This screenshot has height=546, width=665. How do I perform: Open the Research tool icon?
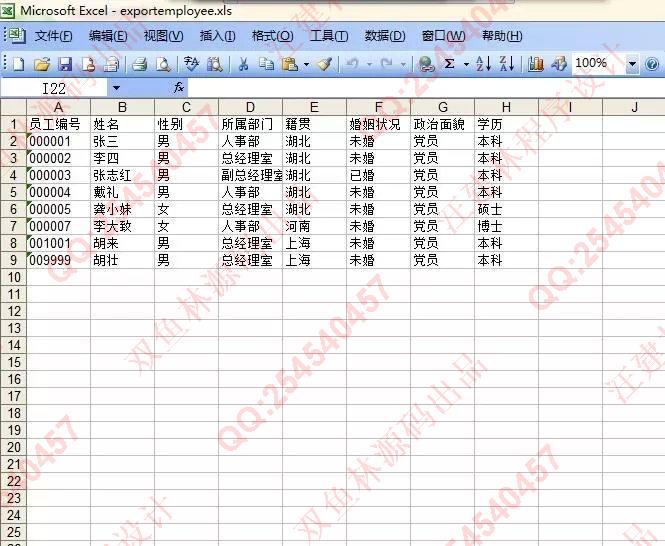tap(215, 64)
